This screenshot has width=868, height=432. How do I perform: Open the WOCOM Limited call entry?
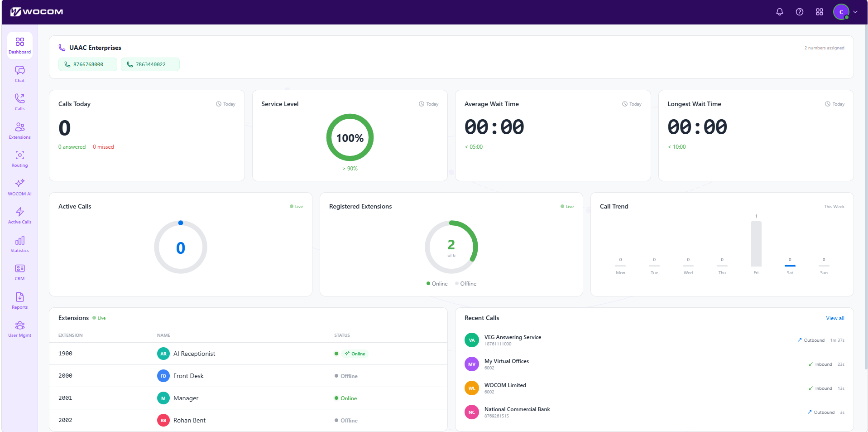click(654, 388)
